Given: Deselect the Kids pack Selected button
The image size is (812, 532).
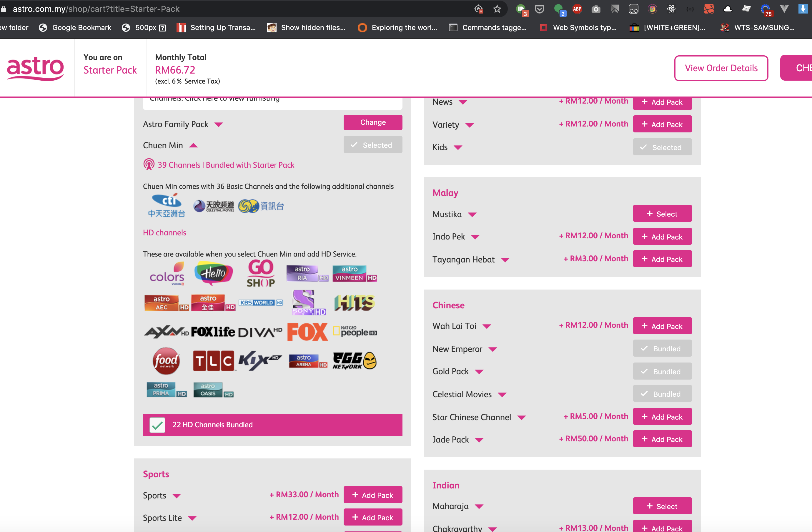Looking at the screenshot, I should 662,147.
